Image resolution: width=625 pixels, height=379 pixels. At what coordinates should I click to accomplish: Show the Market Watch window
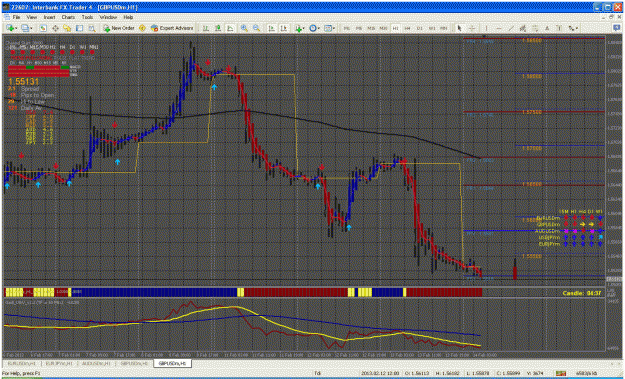pyautogui.click(x=43, y=28)
